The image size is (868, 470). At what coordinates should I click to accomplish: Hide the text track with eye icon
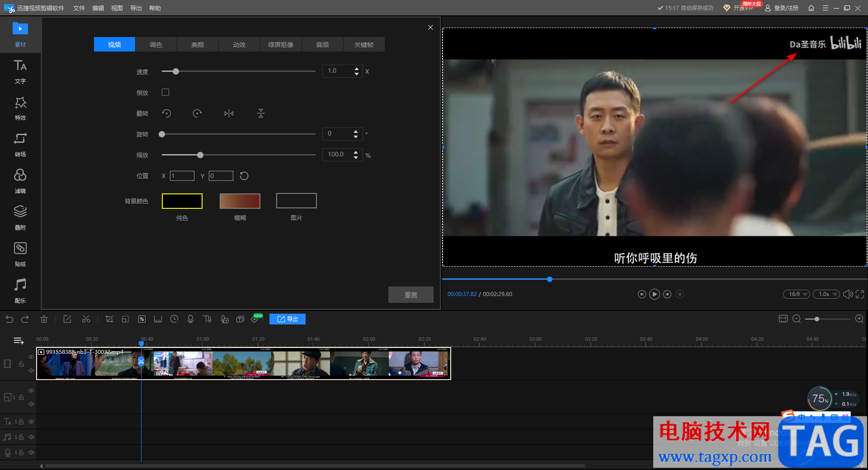click(31, 422)
